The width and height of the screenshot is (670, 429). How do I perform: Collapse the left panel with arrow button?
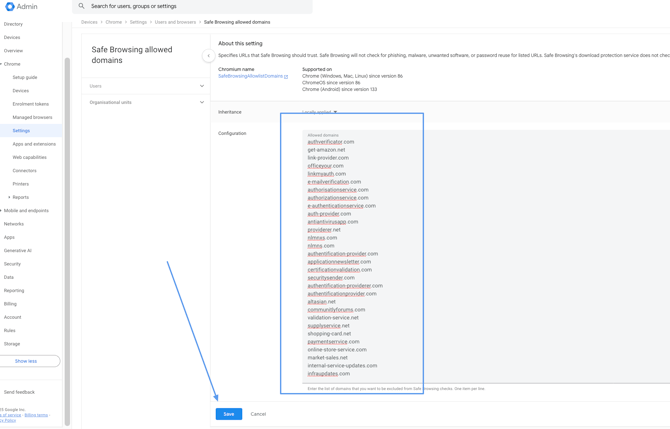[x=208, y=56]
